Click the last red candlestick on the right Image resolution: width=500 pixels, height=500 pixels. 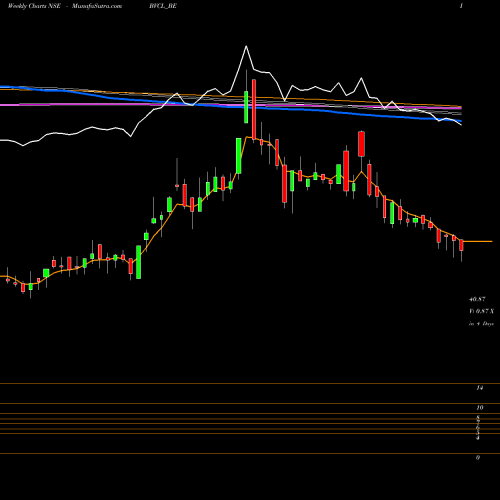point(462,245)
